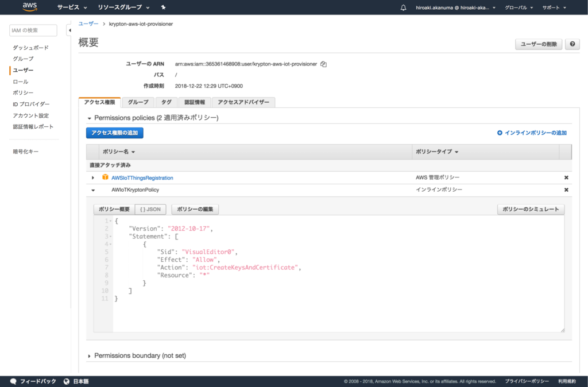Open the サービス services dropdown
Viewport: 588px width, 387px height.
tap(72, 7)
